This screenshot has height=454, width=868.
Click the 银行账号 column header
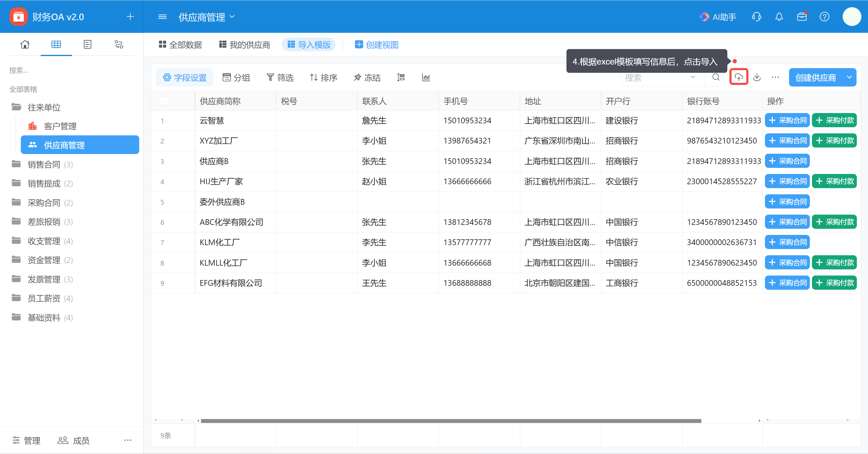tap(722, 101)
